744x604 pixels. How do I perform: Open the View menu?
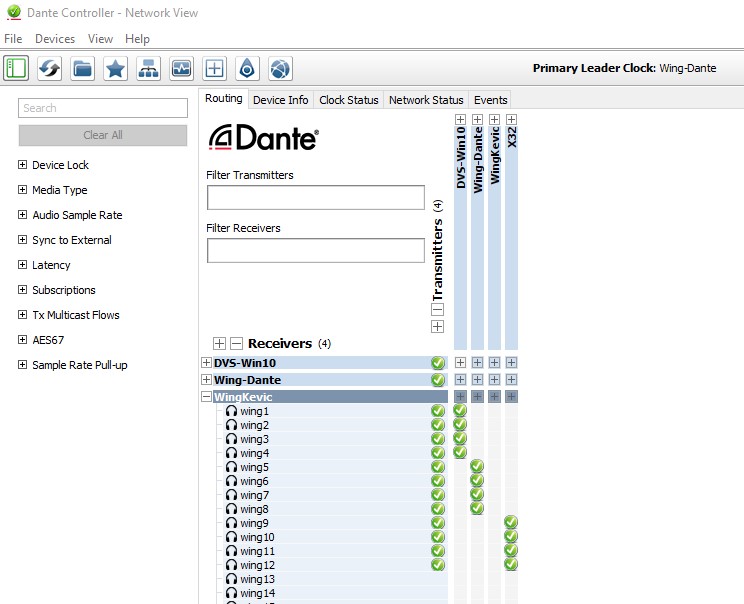pyautogui.click(x=101, y=39)
